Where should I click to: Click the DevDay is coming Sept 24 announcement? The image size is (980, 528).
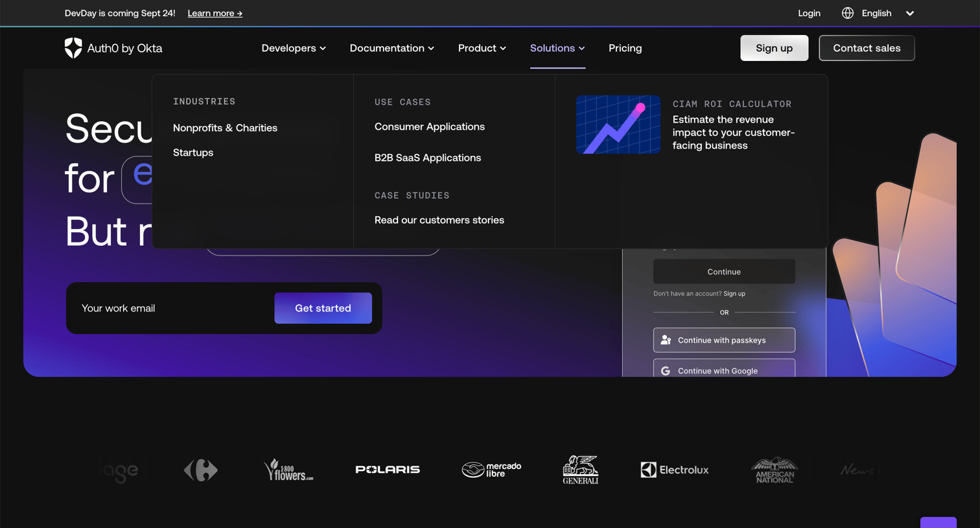120,13
